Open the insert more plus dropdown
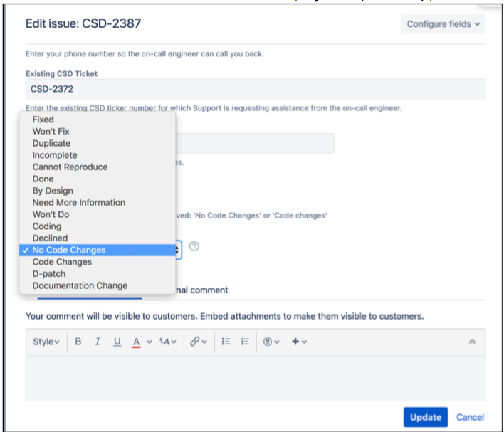 (299, 342)
